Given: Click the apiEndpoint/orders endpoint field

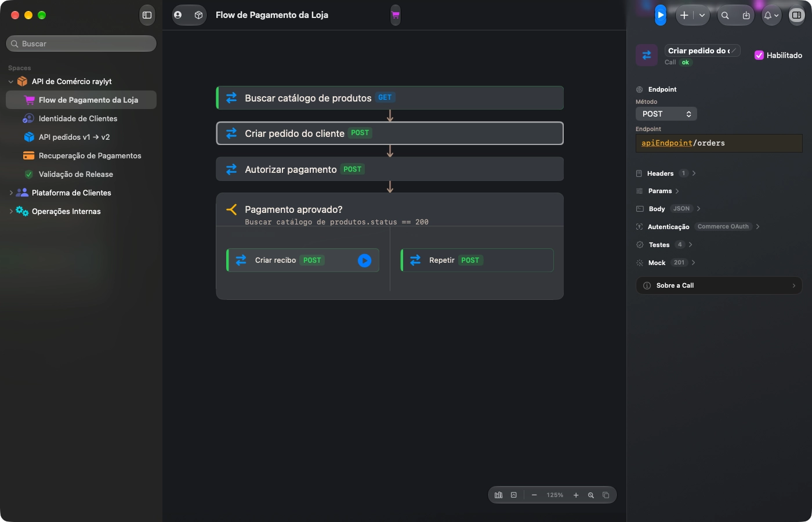Looking at the screenshot, I should pos(719,143).
